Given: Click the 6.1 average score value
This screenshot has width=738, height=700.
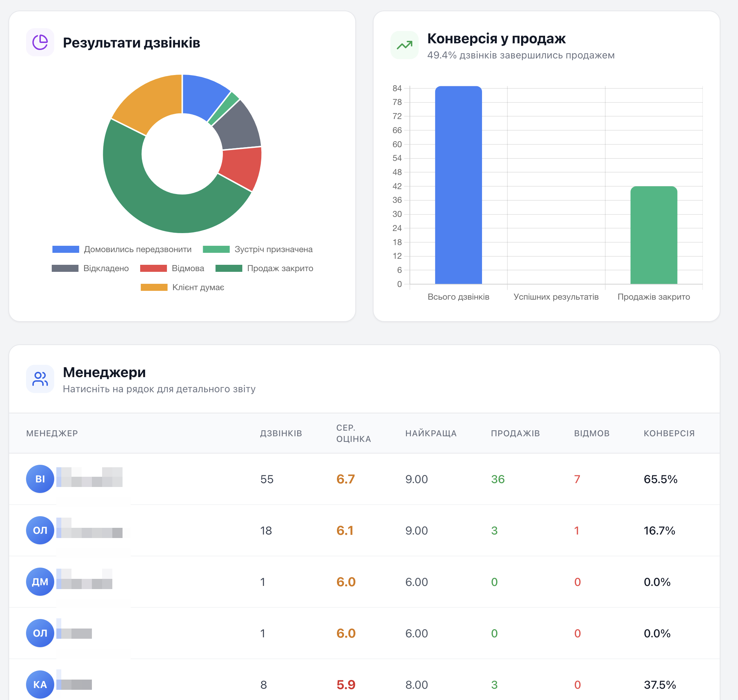Looking at the screenshot, I should coord(345,531).
